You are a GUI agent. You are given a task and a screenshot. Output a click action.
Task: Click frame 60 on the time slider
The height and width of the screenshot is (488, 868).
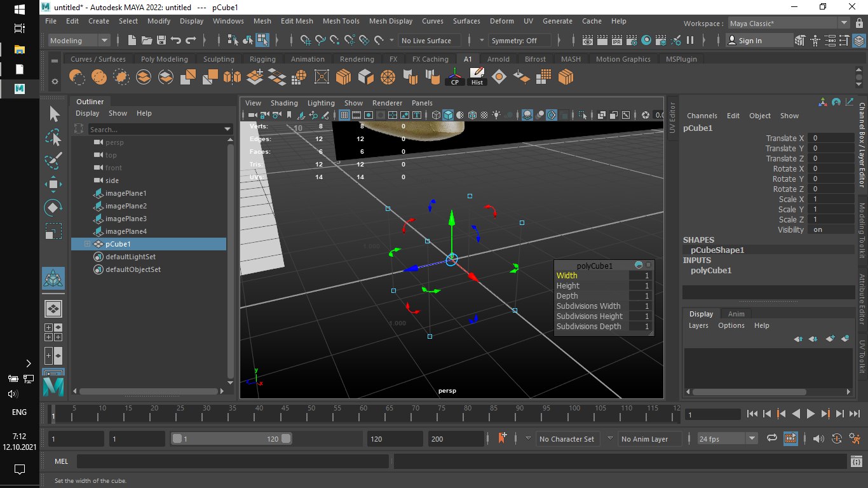363,415
